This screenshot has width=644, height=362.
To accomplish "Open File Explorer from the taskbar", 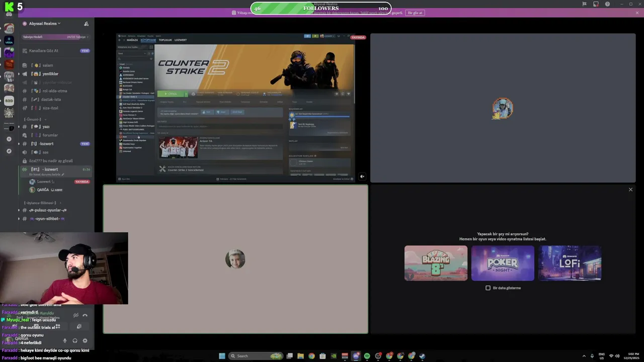I will pos(300,356).
